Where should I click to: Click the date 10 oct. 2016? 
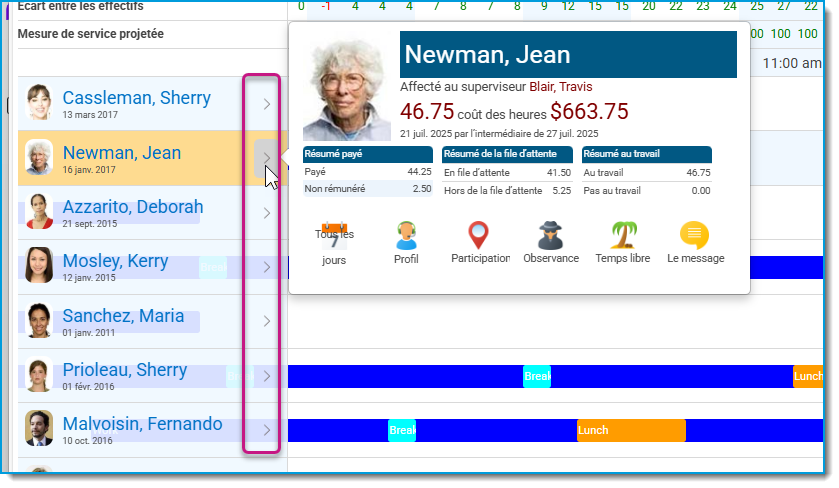coord(87,441)
